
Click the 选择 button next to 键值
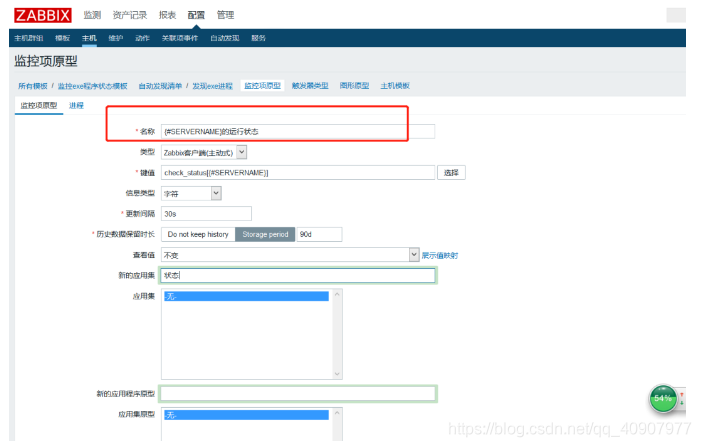[451, 173]
